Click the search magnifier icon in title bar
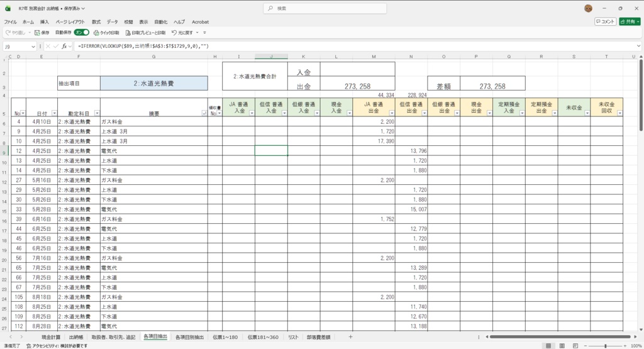This screenshot has height=349, width=644. (270, 8)
